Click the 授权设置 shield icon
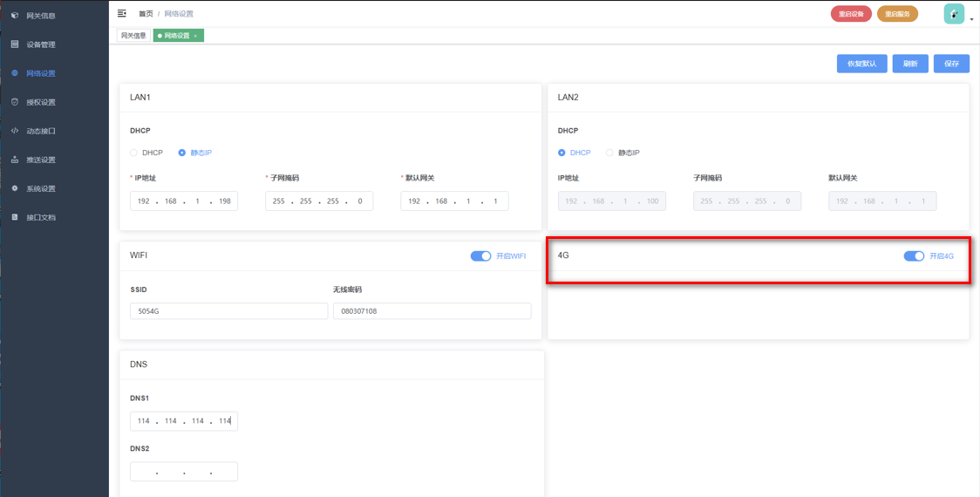This screenshot has height=497, width=980. pyautogui.click(x=15, y=102)
